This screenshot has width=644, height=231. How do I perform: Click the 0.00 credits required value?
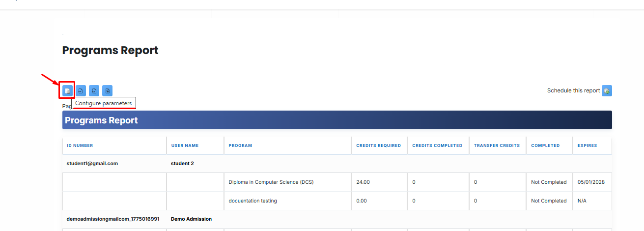coord(362,201)
